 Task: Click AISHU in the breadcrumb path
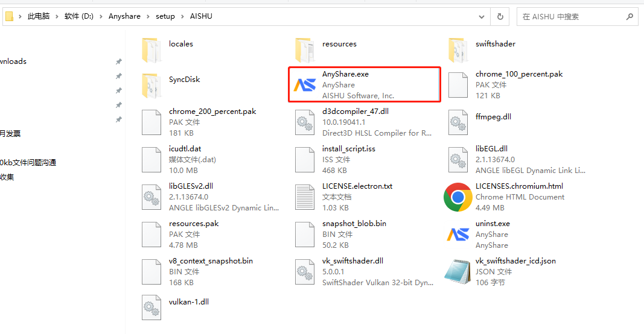(x=201, y=16)
